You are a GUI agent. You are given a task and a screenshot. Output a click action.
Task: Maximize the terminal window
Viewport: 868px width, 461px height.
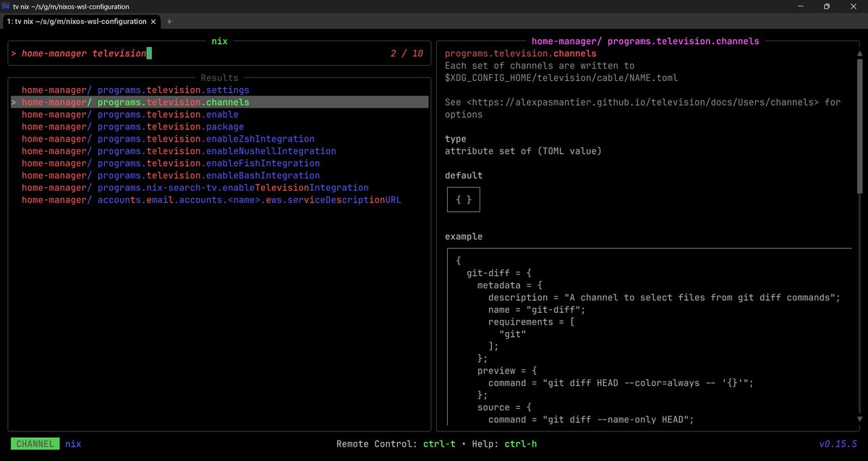[827, 7]
